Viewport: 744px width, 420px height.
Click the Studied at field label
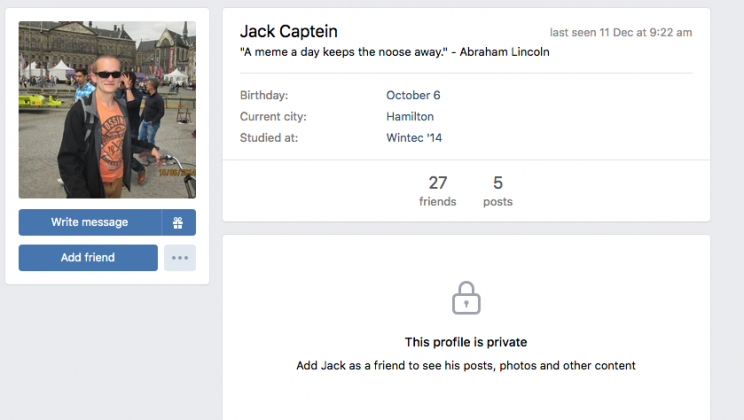click(x=269, y=137)
